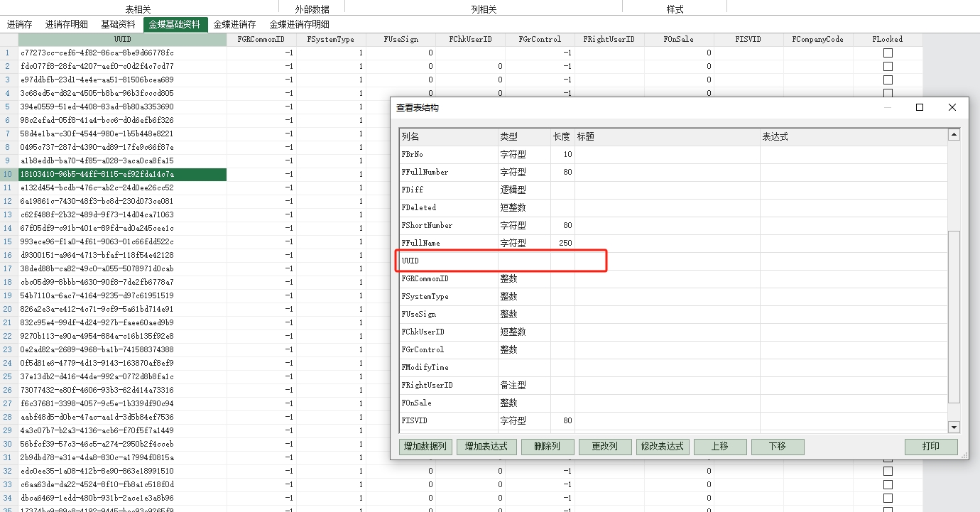
Task: Switch to the 进销存 sheet tab
Action: tap(19, 24)
